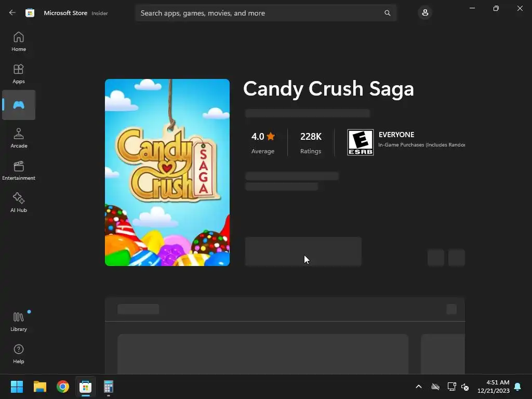Open the Entertainment section
Screen dimensions: 532x399
point(19,170)
